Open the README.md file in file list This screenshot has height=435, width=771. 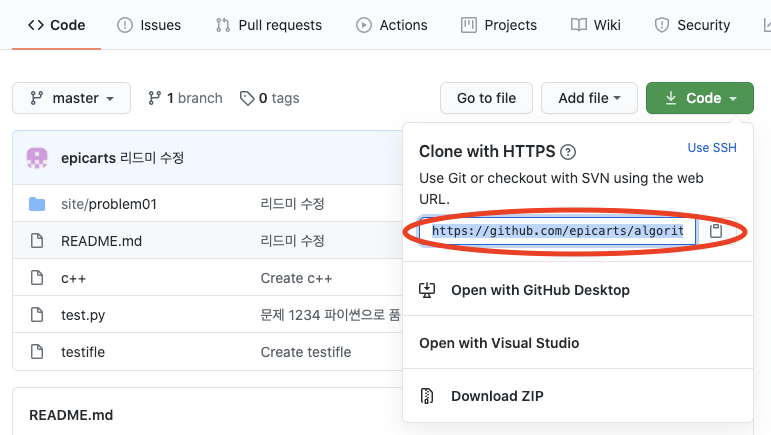(x=101, y=241)
